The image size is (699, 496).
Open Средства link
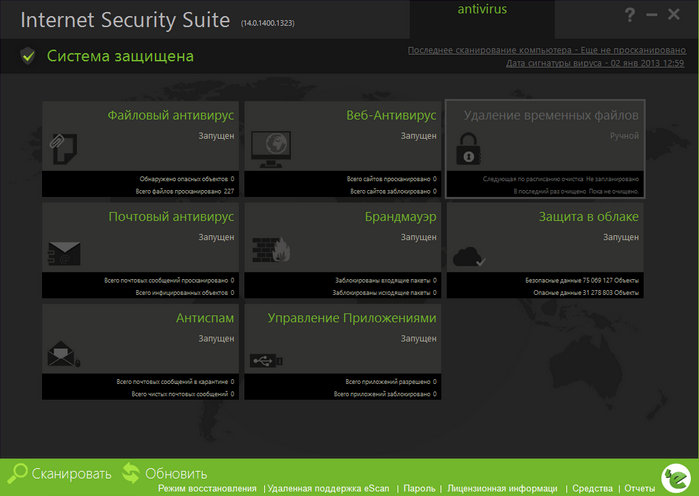592,489
